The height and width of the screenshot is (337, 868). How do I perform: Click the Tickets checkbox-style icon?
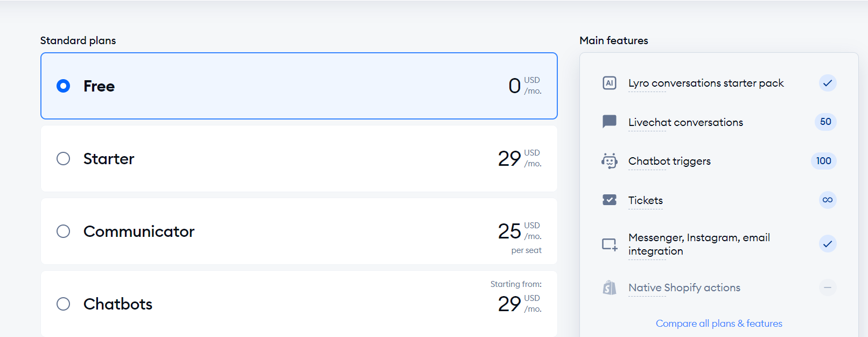(x=609, y=200)
